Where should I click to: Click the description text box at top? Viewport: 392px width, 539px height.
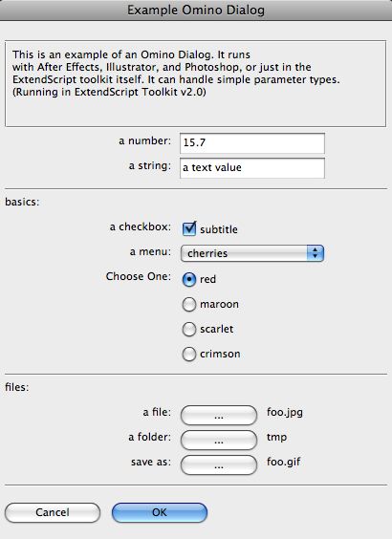[x=195, y=83]
